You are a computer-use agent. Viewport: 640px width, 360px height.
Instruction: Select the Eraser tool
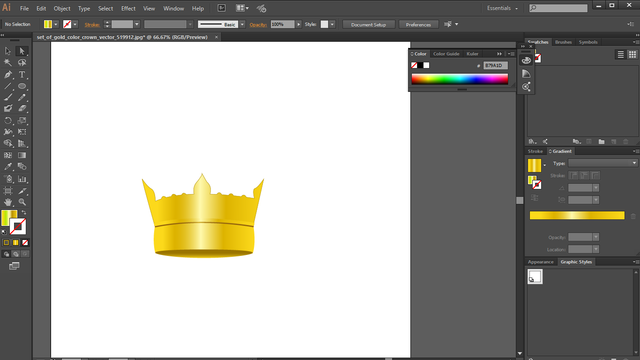tap(22, 109)
